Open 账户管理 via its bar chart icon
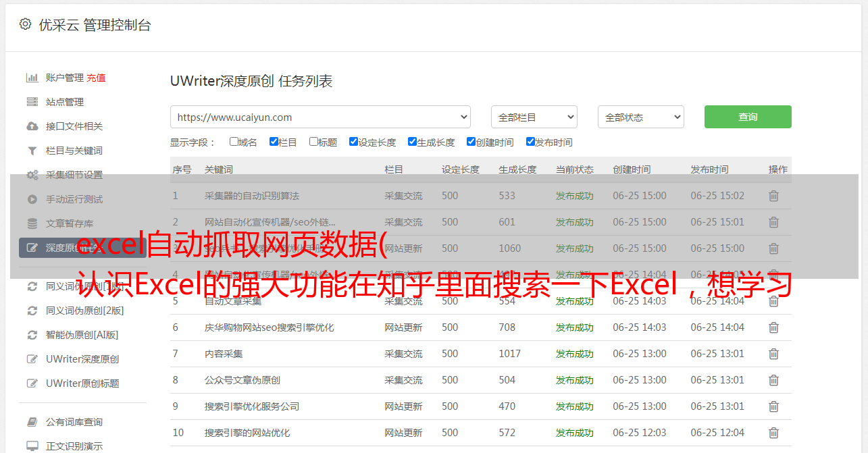Viewport: 868px width, 453px height. click(32, 78)
